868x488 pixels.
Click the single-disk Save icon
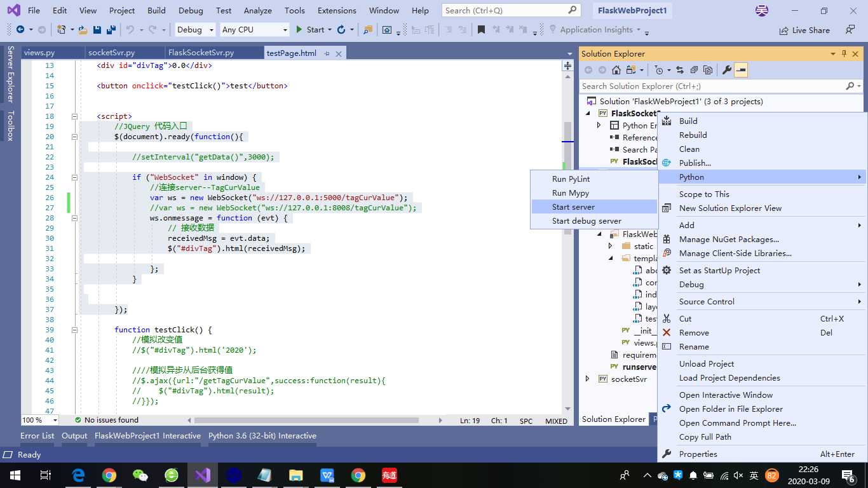(97, 30)
